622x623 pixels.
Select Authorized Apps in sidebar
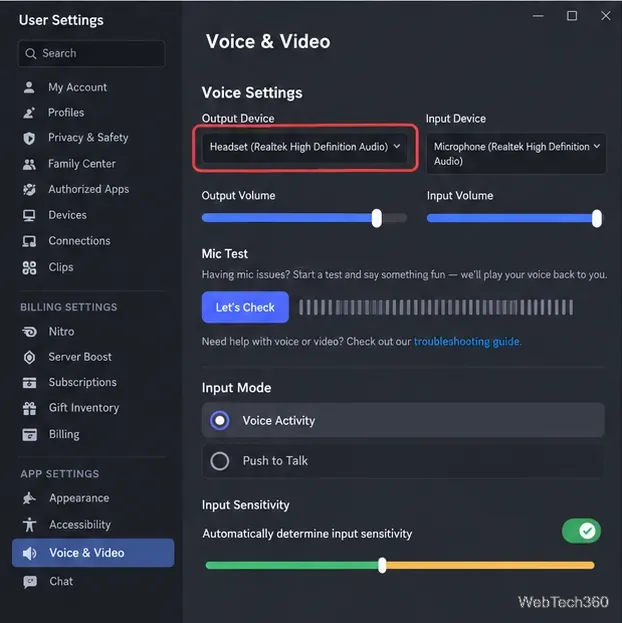[x=89, y=190]
